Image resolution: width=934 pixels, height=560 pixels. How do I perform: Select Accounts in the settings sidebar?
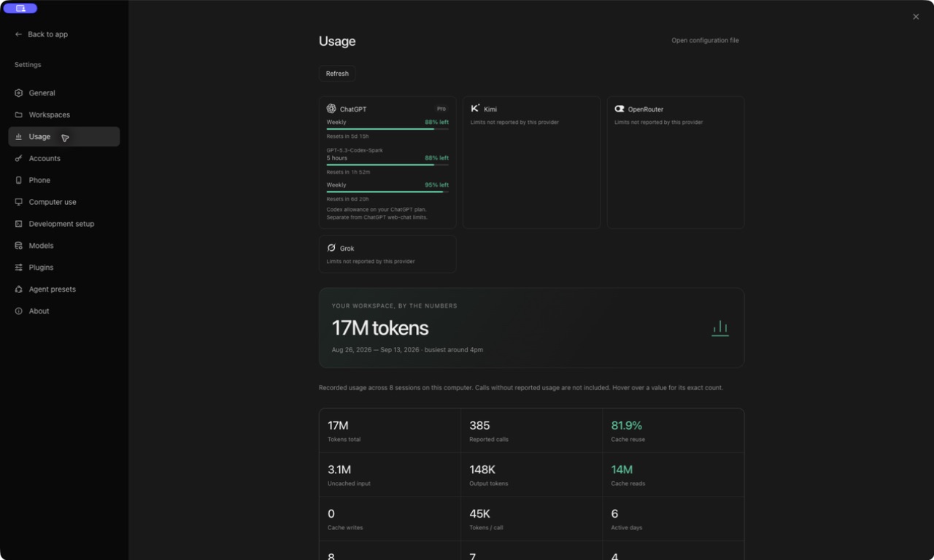(64, 159)
